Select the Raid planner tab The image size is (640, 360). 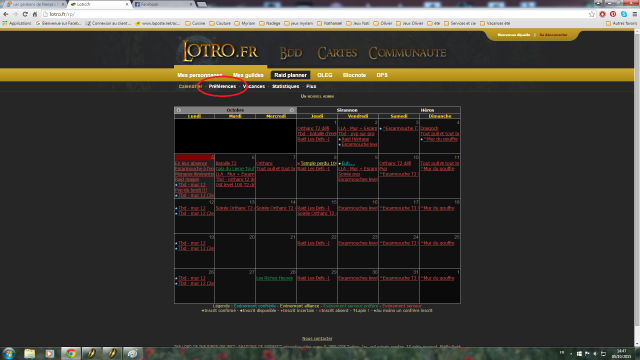[290, 75]
